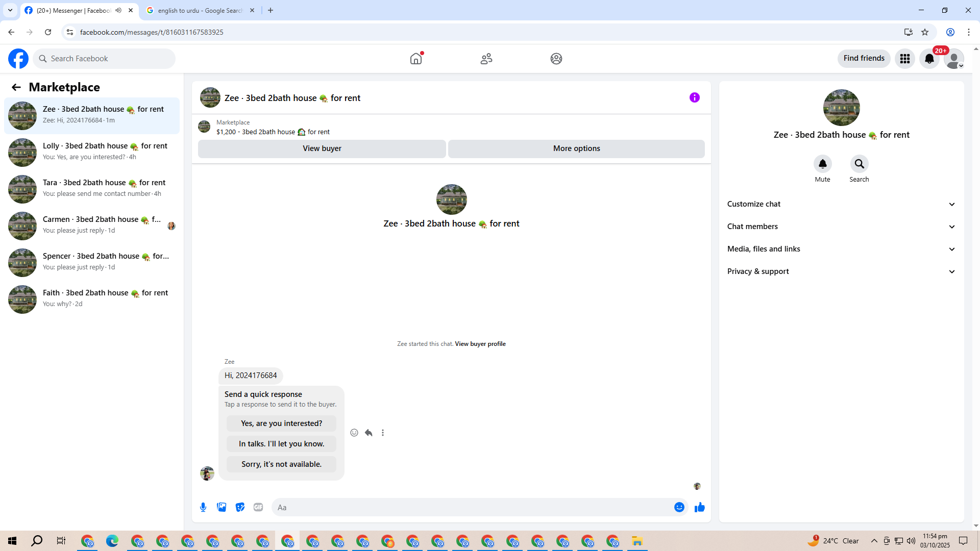Click the install app icon in address bar

pos(909,32)
